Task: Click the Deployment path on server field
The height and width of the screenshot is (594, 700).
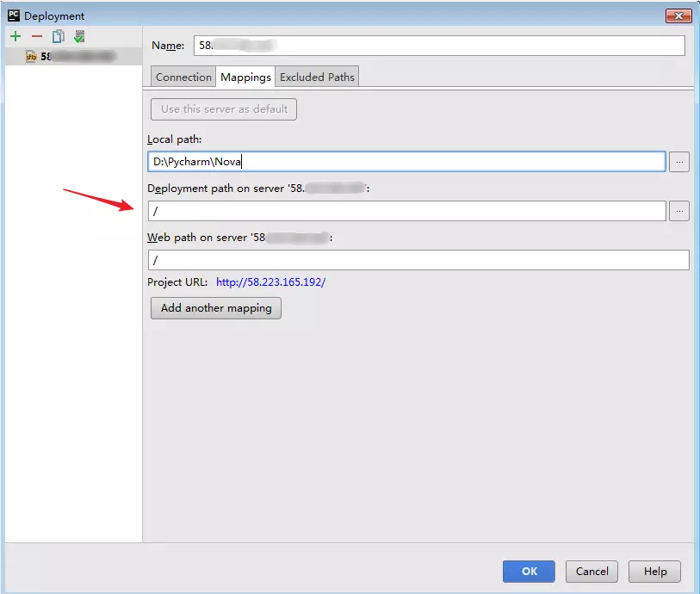Action: (x=406, y=211)
